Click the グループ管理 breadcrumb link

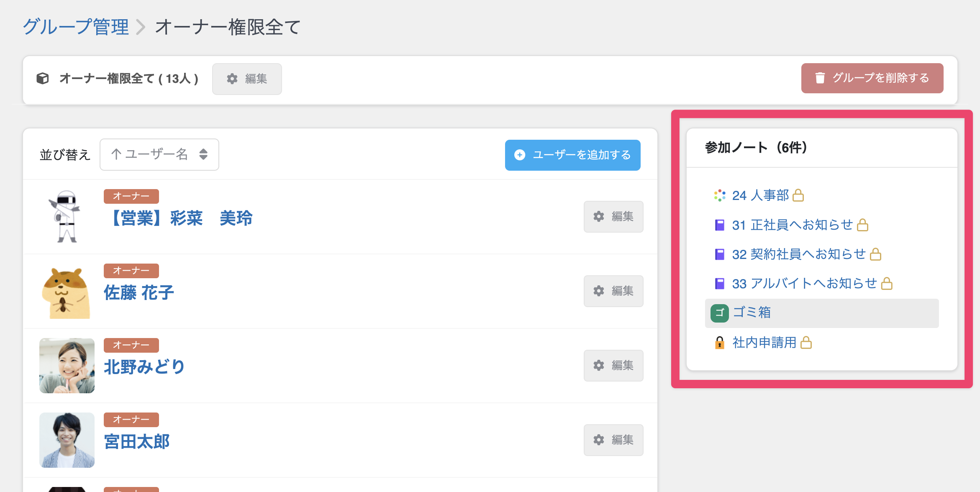tap(76, 27)
